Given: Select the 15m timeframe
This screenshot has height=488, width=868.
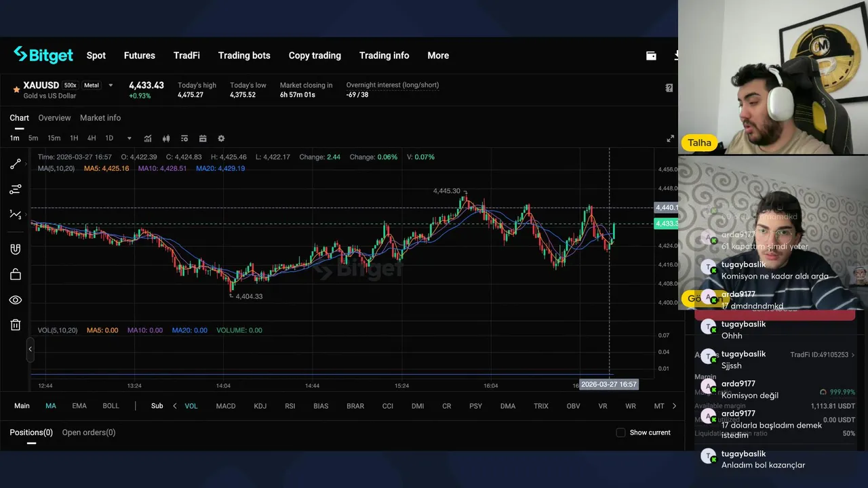Looking at the screenshot, I should coord(54,138).
